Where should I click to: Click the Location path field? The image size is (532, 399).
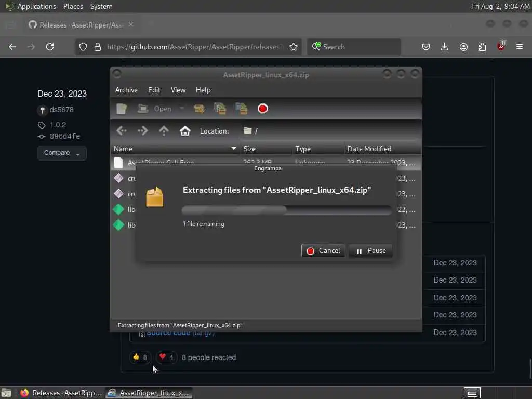[329, 131]
